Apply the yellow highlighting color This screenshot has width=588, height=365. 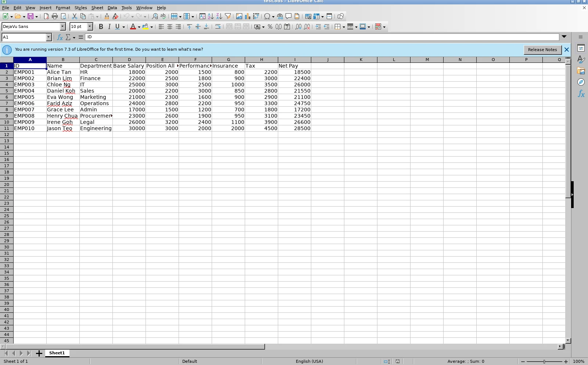(x=146, y=27)
